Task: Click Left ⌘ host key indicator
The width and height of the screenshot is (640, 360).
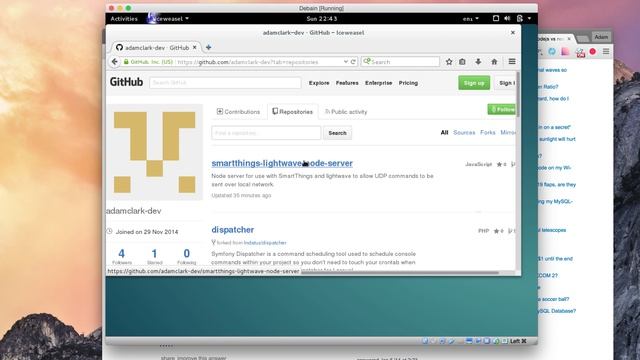Action: pyautogui.click(x=518, y=341)
